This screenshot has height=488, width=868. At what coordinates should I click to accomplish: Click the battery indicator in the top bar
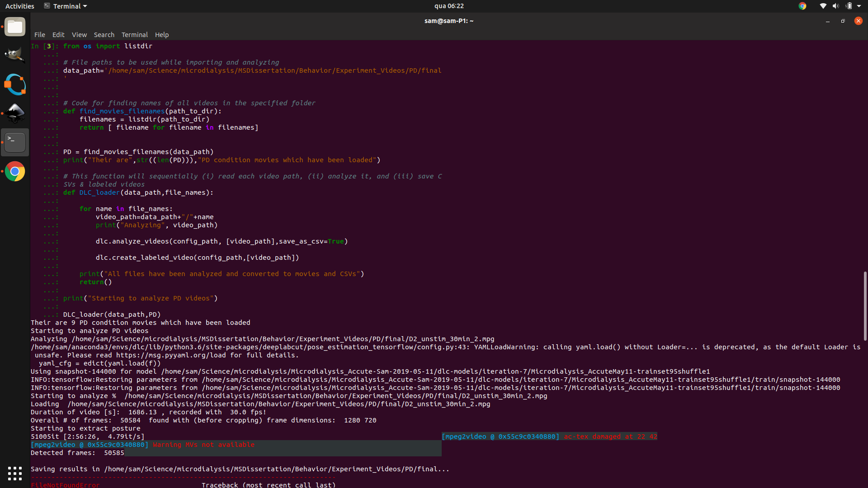849,6
